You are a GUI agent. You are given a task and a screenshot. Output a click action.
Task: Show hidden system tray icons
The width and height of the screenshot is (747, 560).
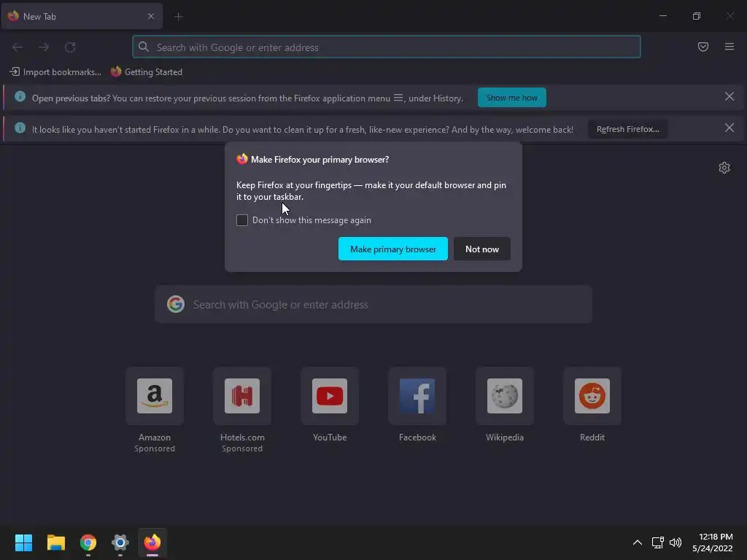click(x=638, y=542)
